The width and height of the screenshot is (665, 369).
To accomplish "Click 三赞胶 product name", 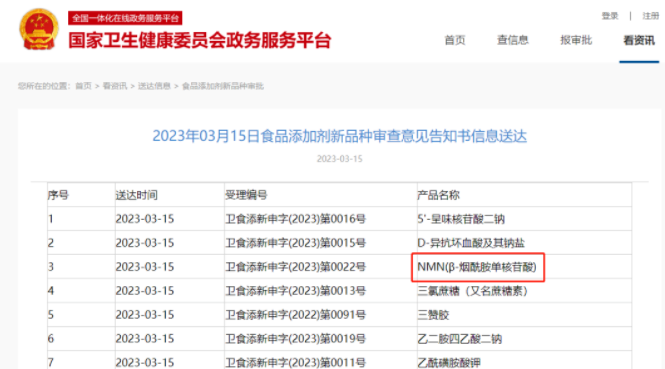I will 433,315.
